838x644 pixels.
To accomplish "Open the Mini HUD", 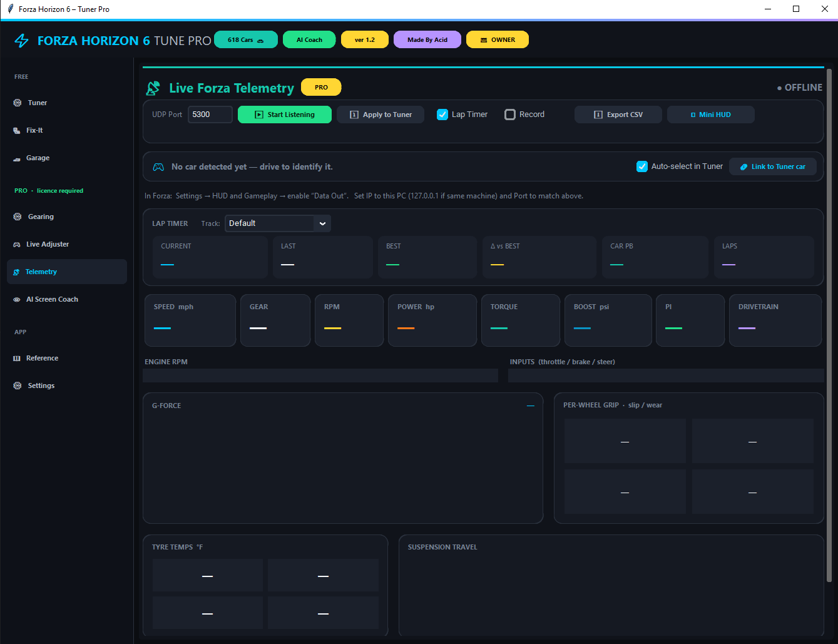I will [711, 115].
